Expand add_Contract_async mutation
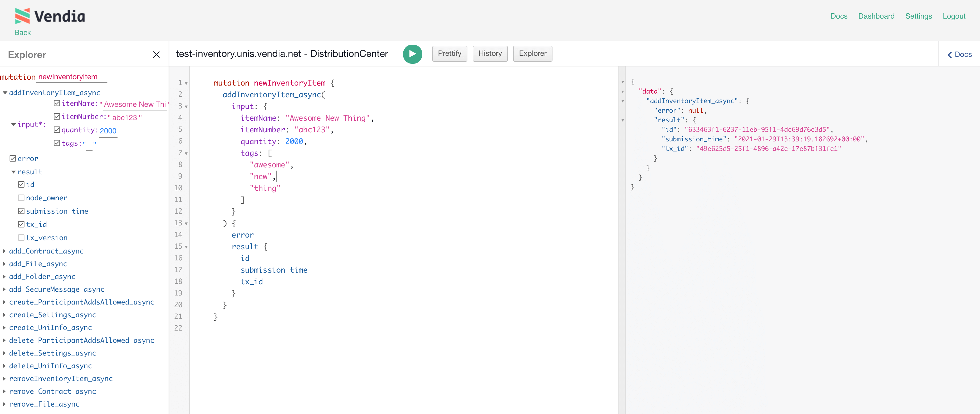This screenshot has width=980, height=414. point(4,251)
